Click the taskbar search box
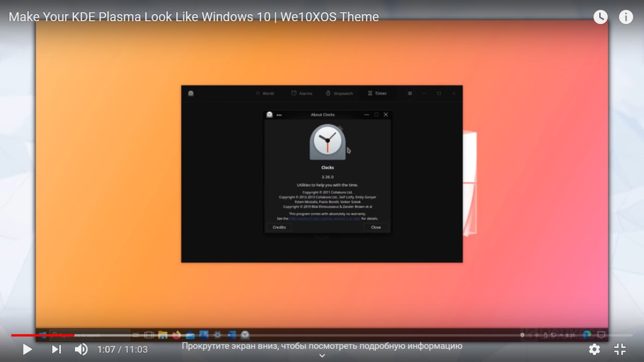This screenshot has height=362, width=644. tap(90, 335)
